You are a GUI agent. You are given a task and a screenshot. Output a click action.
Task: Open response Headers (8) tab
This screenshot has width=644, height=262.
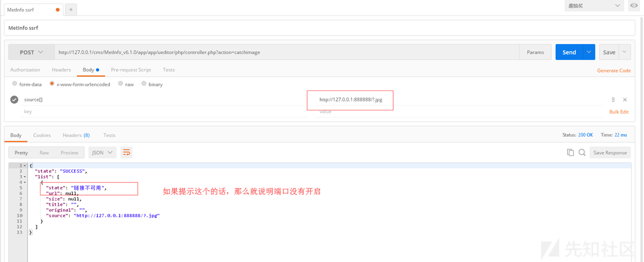click(x=76, y=135)
